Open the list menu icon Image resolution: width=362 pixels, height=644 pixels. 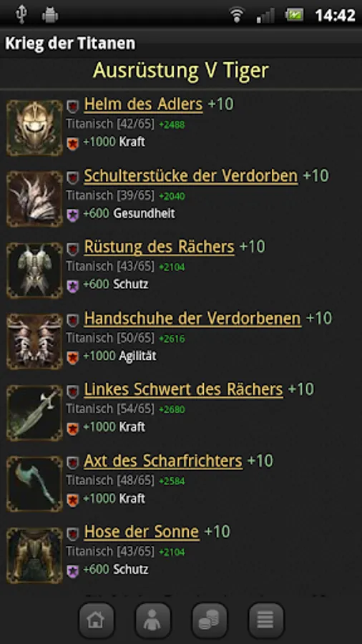(x=266, y=620)
